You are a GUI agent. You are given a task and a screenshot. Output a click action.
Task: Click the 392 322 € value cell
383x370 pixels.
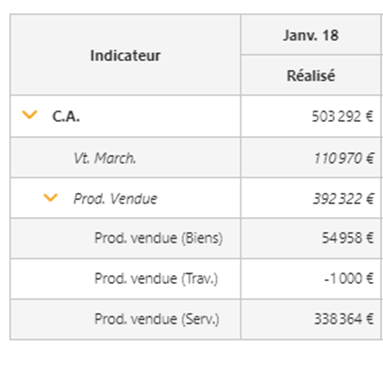pyautogui.click(x=311, y=198)
